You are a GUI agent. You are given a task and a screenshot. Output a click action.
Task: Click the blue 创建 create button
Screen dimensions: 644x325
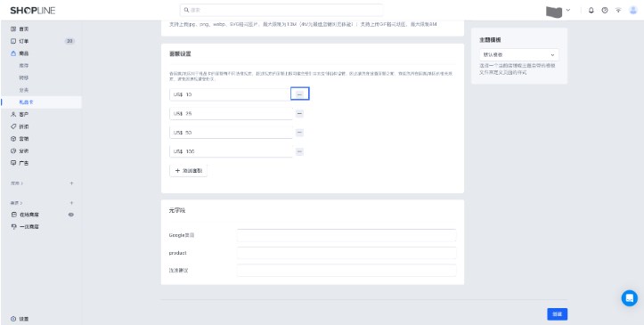click(557, 314)
